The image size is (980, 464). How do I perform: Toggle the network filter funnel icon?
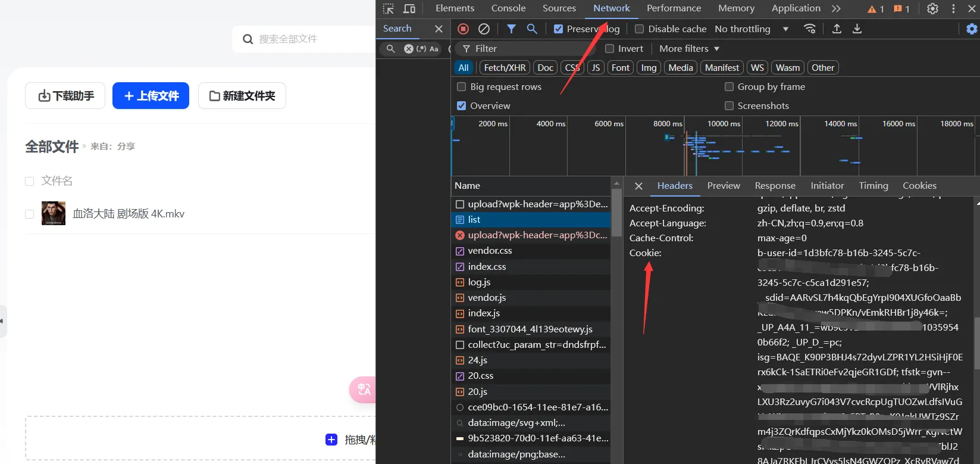pyautogui.click(x=511, y=29)
